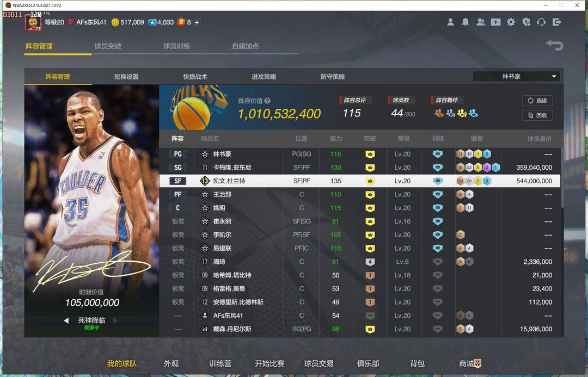Screen dimensions: 588x377
Task: Click the back arrow icon
Action: click(554, 45)
